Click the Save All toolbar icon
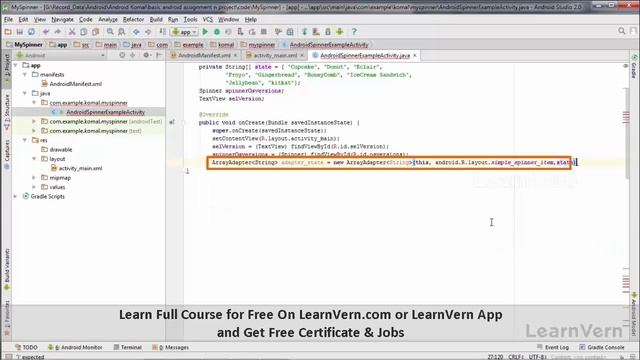This screenshot has height=360, width=640. 20,32
